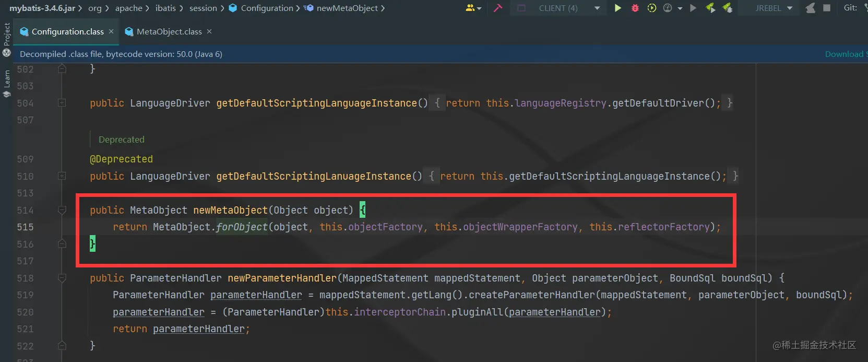
Task: Click the profiler gauge icon
Action: point(667,8)
